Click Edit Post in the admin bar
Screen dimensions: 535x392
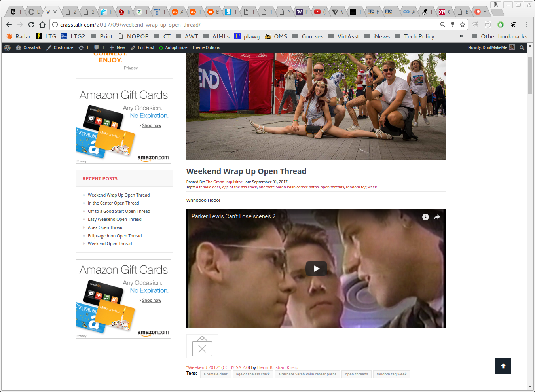pyautogui.click(x=142, y=47)
